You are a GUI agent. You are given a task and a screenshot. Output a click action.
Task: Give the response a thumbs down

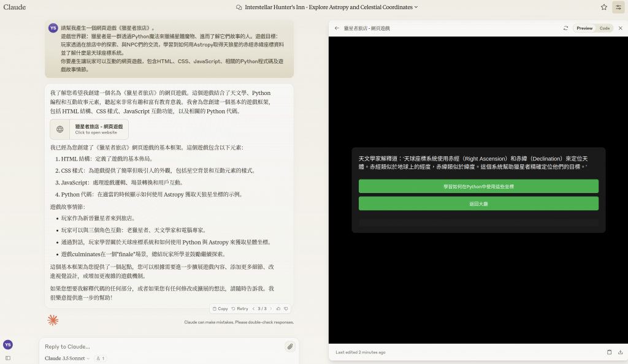coord(286,309)
